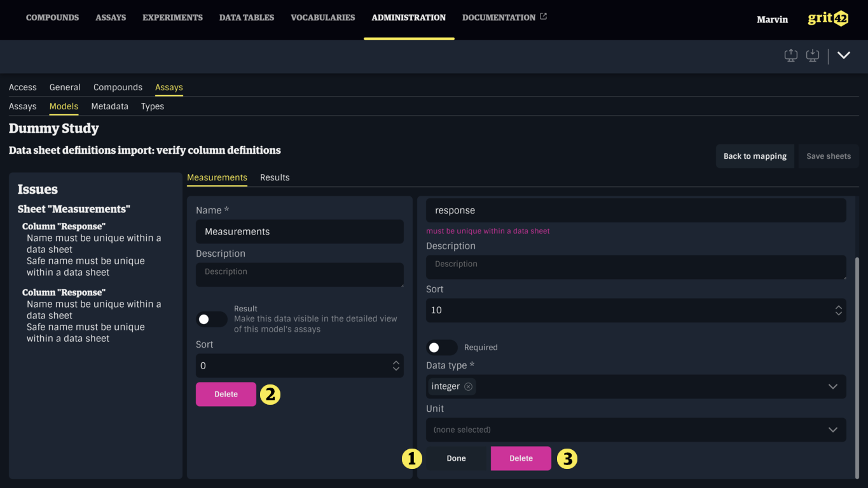
Task: Expand the toolbar chevron next to download icon
Action: 843,56
